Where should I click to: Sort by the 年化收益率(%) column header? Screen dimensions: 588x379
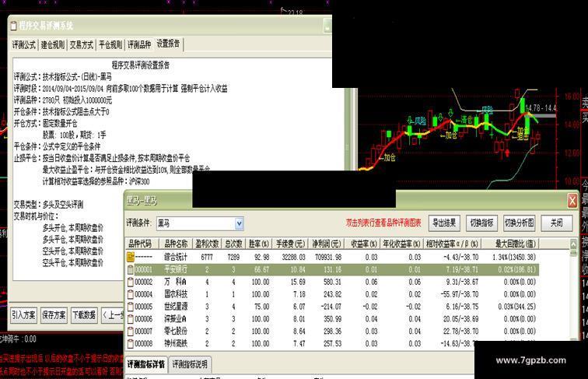tap(401, 244)
